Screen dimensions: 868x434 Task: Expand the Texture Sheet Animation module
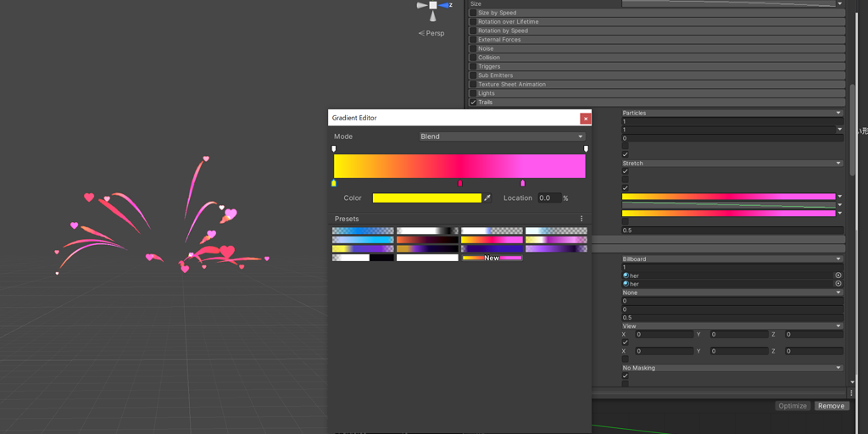tap(512, 85)
